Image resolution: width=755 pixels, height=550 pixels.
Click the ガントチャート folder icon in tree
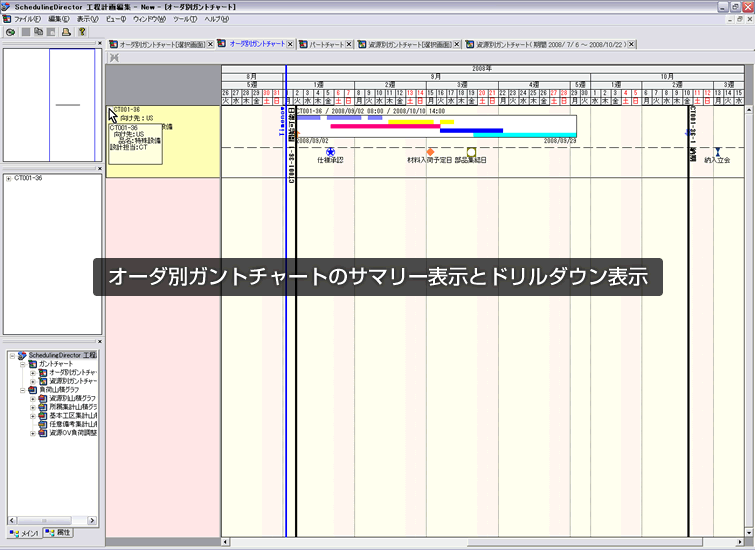[33, 364]
